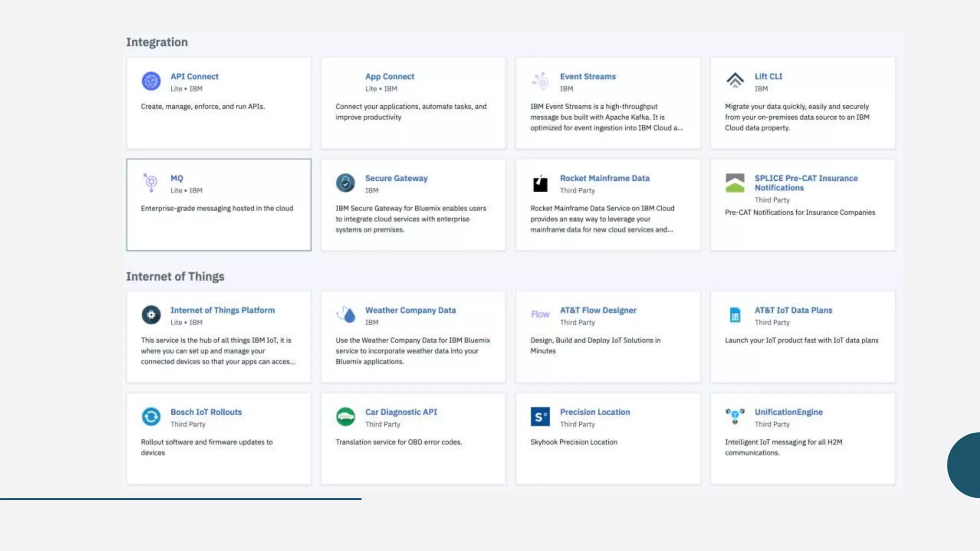Select the Car Diagnostic API description text

(399, 442)
